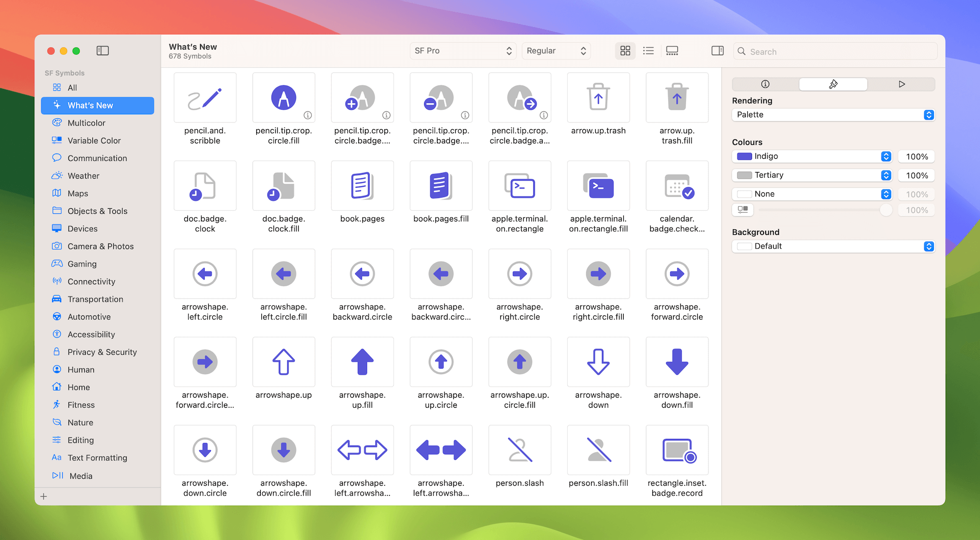This screenshot has width=980, height=540.
Task: Toggle the right inspector panel
Action: click(717, 51)
